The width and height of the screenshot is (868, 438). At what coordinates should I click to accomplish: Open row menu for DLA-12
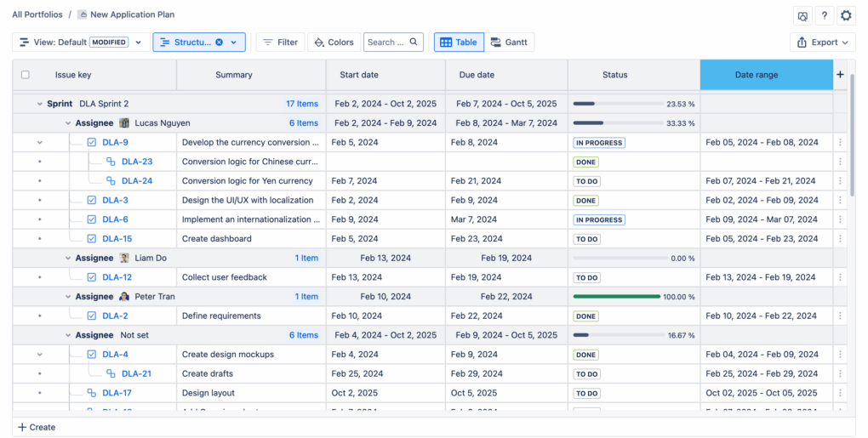click(840, 277)
